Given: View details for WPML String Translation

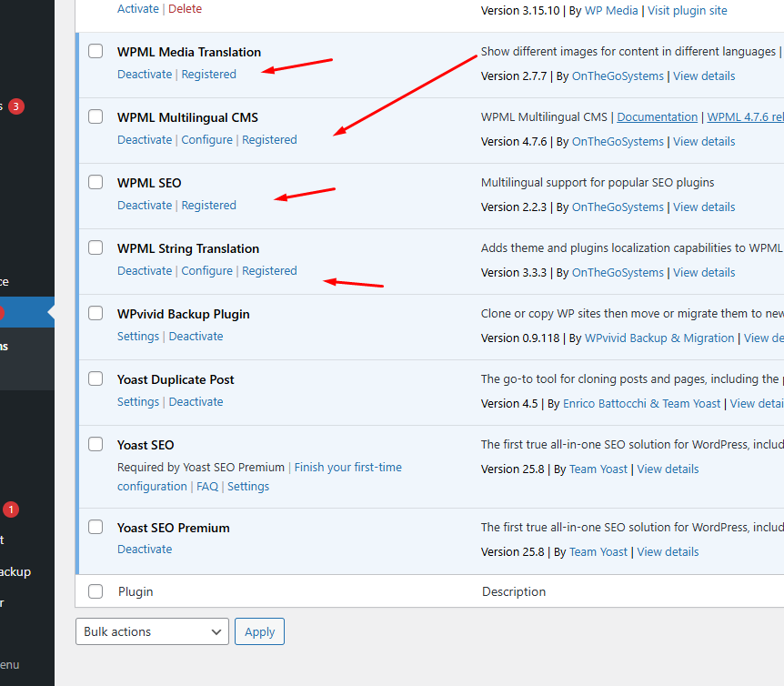Looking at the screenshot, I should pos(704,273).
